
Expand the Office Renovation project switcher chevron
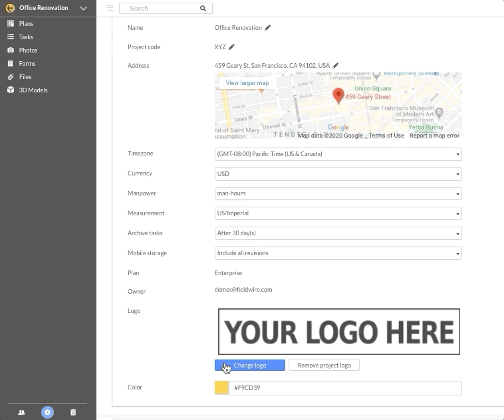click(x=84, y=9)
